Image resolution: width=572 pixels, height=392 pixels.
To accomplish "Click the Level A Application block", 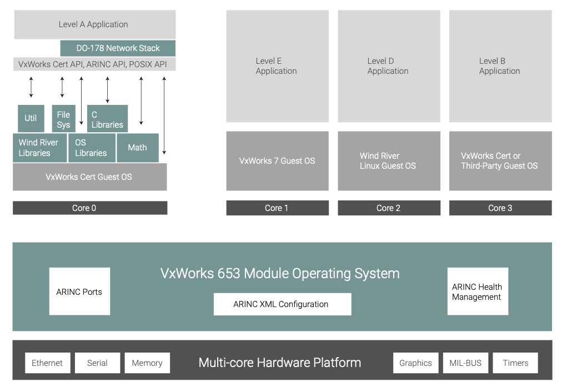I will coord(95,24).
